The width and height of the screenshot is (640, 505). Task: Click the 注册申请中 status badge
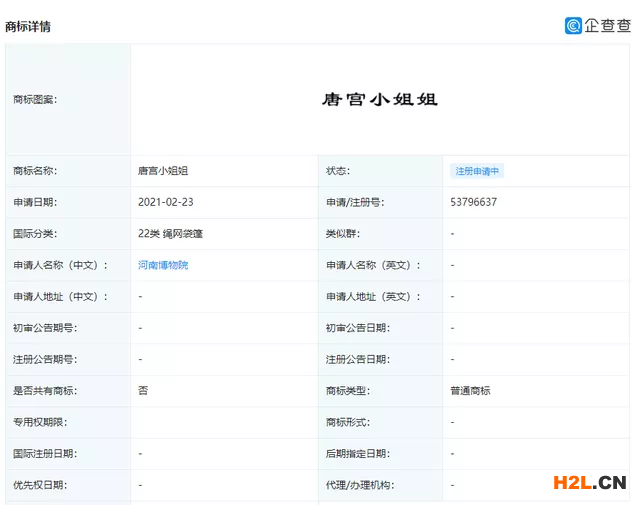477,171
